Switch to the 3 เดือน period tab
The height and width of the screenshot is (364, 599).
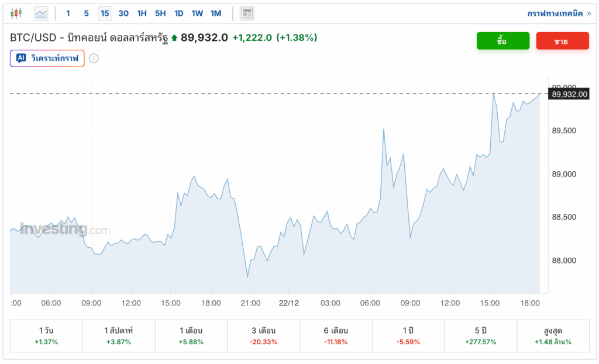(x=263, y=336)
